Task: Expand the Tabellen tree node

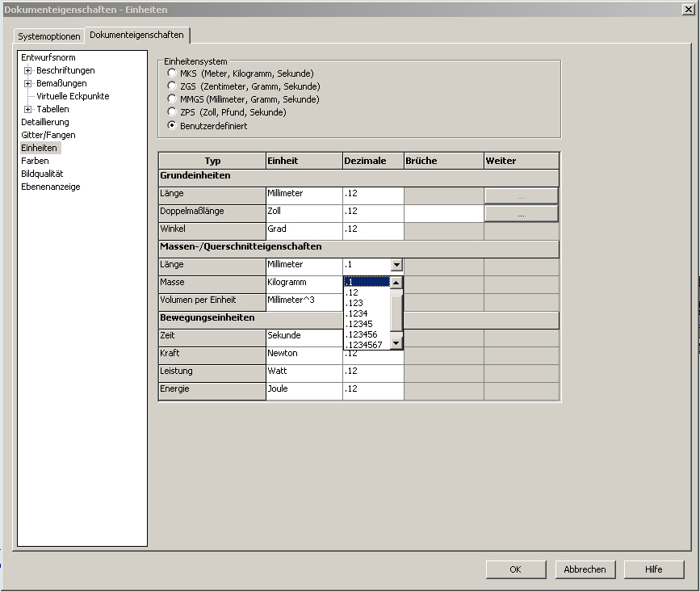Action: click(x=27, y=109)
